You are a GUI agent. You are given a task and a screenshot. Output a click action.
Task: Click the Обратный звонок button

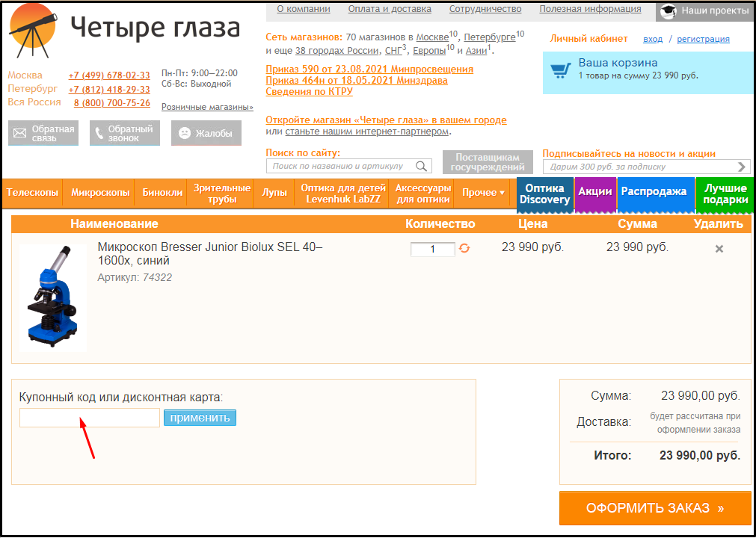(124, 133)
